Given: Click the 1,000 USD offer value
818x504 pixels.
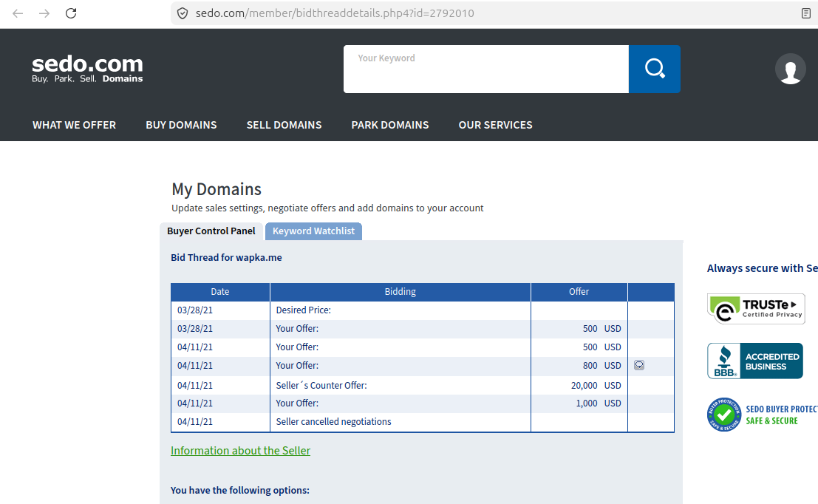Looking at the screenshot, I should (599, 403).
